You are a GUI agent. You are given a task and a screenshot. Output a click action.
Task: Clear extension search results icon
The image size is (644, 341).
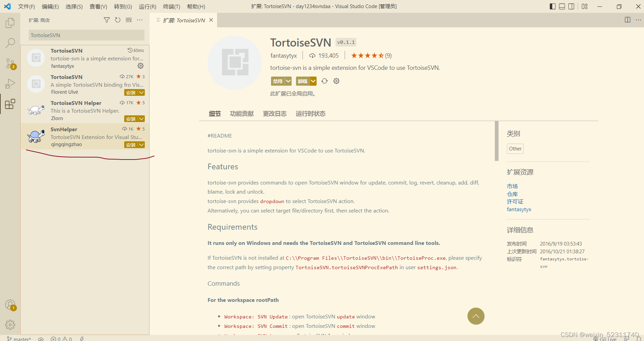coord(129,20)
